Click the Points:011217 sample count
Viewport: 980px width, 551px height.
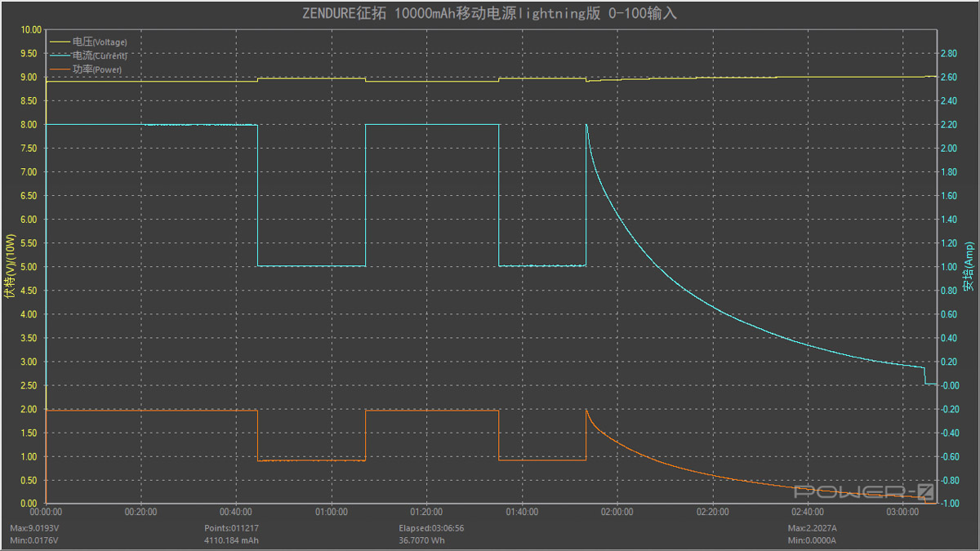tap(231, 528)
